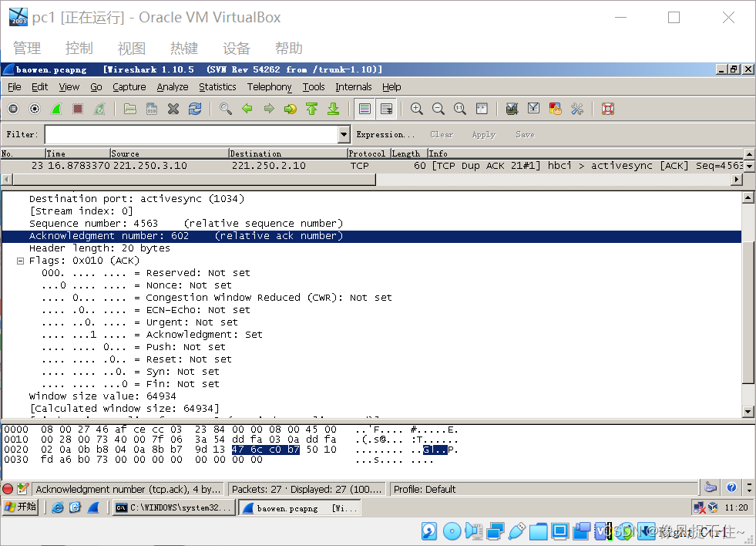
Task: Zoom out on packet text
Action: (438, 109)
